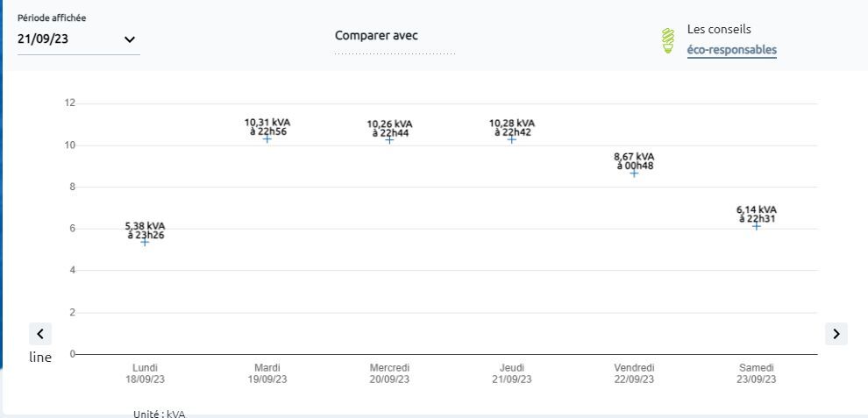Open the Comparer avec selector
The image size is (868, 418).
395,40
